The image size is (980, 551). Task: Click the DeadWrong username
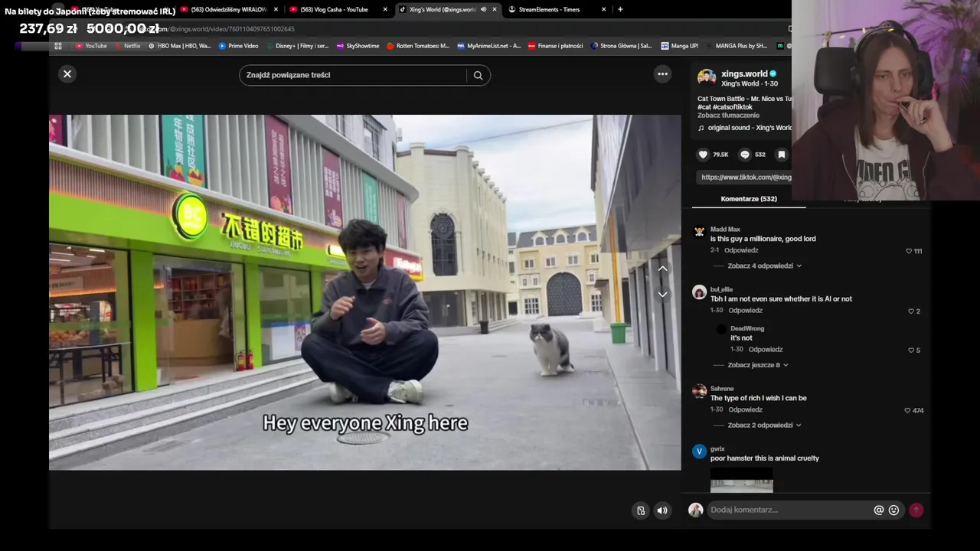(747, 328)
